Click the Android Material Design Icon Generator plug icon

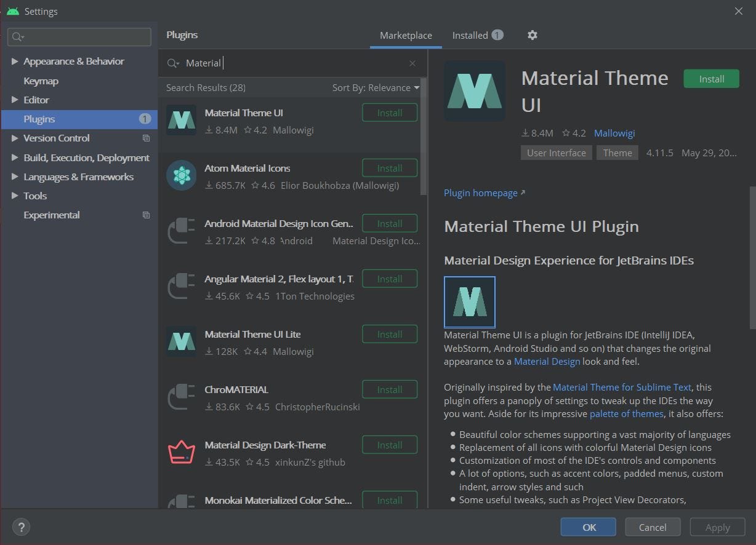(182, 231)
